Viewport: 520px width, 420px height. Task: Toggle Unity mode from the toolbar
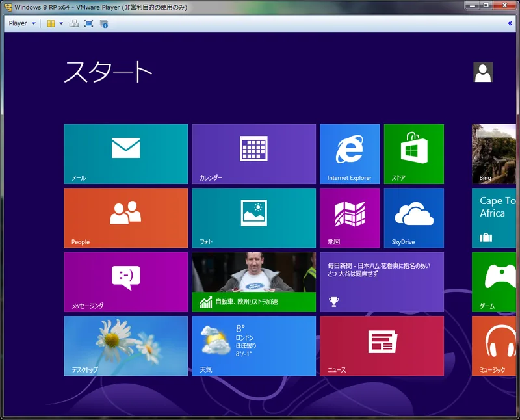click(104, 23)
